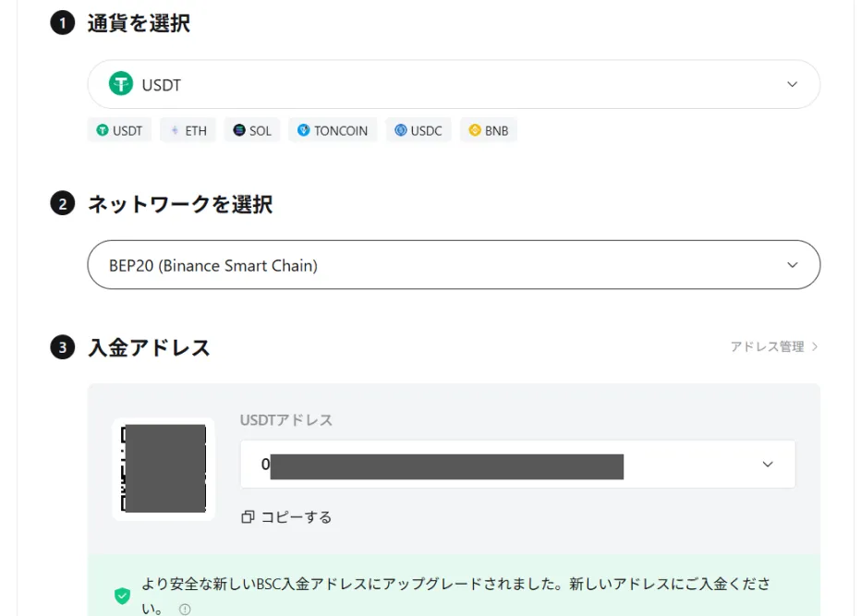This screenshot has height=616, width=861.
Task: Open the currency selection dropdown showing USDT
Action: click(x=453, y=83)
